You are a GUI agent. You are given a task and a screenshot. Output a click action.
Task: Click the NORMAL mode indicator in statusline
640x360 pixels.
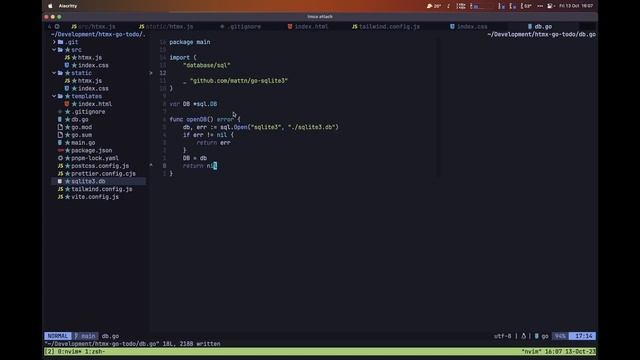pyautogui.click(x=58, y=336)
